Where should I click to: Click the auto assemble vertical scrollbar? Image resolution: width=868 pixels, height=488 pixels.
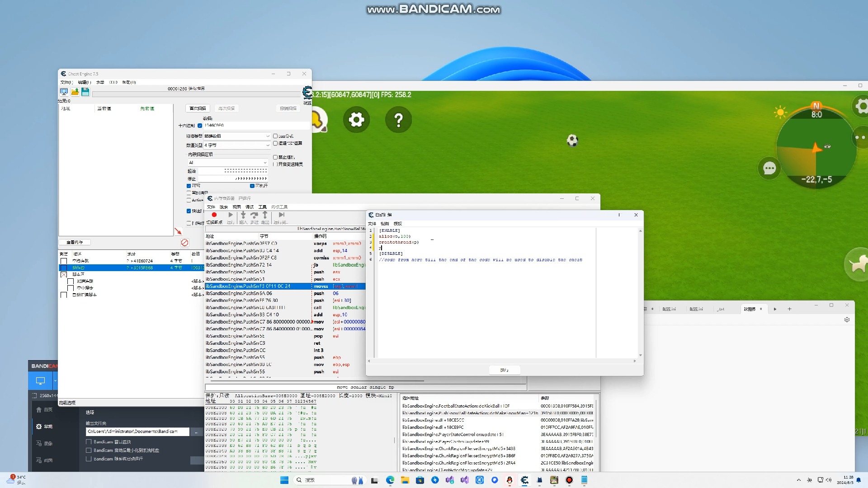(x=640, y=293)
